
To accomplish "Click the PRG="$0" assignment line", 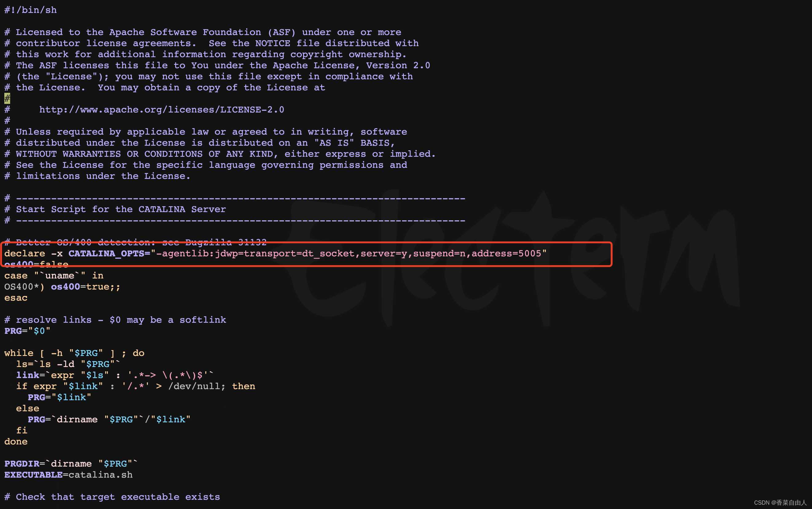I will [27, 331].
